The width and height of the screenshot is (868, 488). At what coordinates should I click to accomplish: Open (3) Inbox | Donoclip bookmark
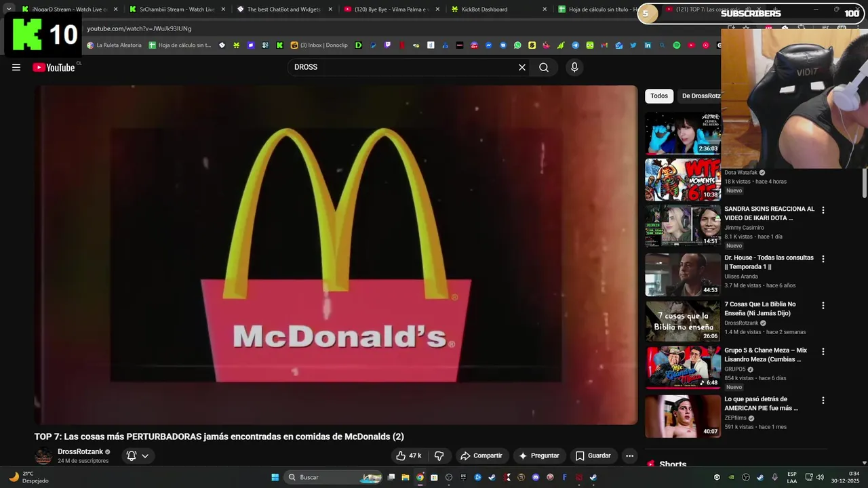pyautogui.click(x=319, y=45)
